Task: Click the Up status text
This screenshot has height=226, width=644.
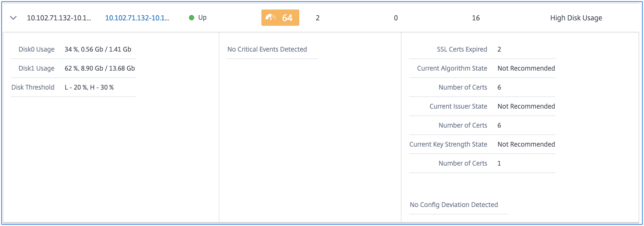Action: tap(202, 18)
